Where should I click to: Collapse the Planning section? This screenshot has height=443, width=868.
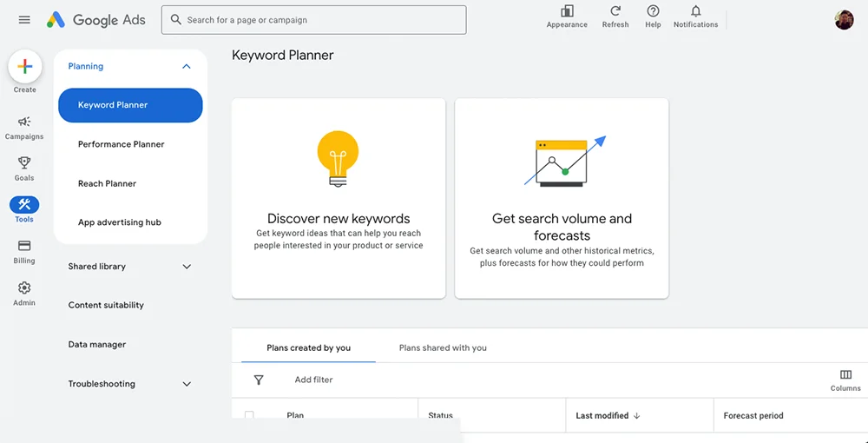coord(186,67)
